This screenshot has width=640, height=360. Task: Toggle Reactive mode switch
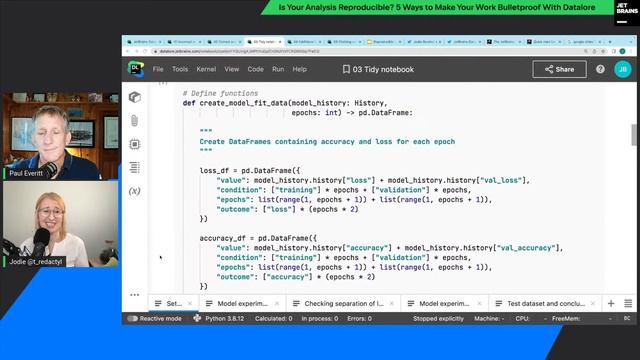click(133, 318)
